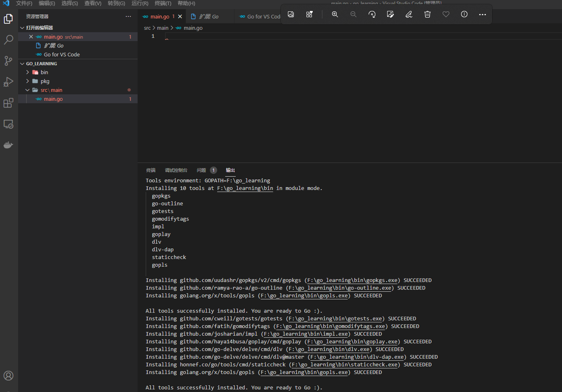
Task: Collapse the GO_LEARNING folder section
Action: [38, 64]
